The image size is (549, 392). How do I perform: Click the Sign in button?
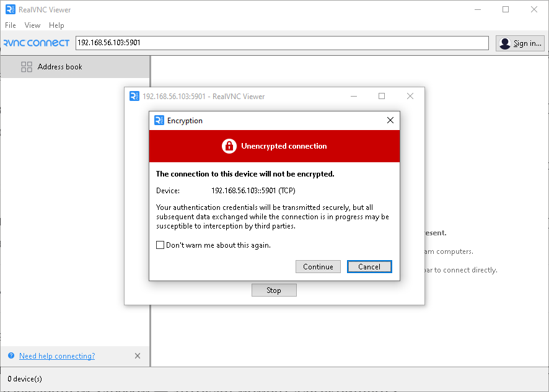pos(520,43)
